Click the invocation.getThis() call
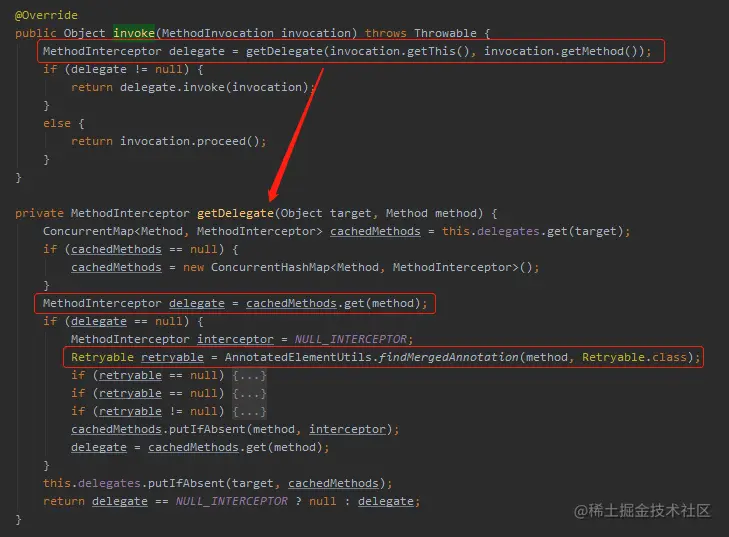The width and height of the screenshot is (729, 537). click(x=400, y=51)
